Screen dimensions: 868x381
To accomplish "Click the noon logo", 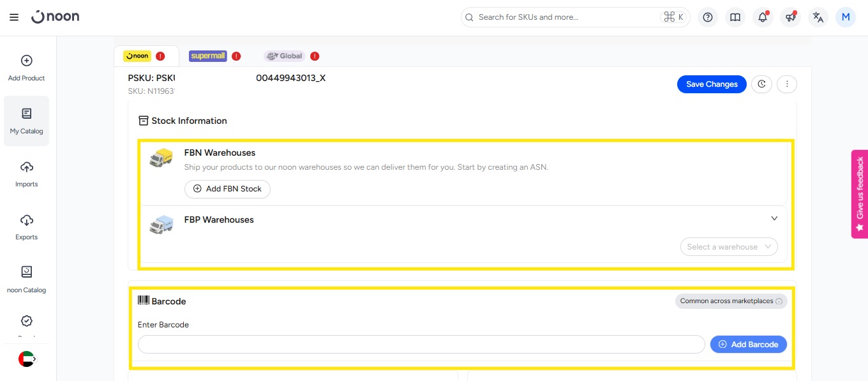I will click(56, 17).
